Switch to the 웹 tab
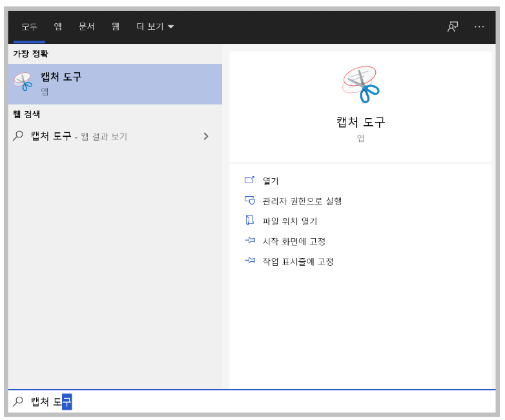 click(116, 26)
